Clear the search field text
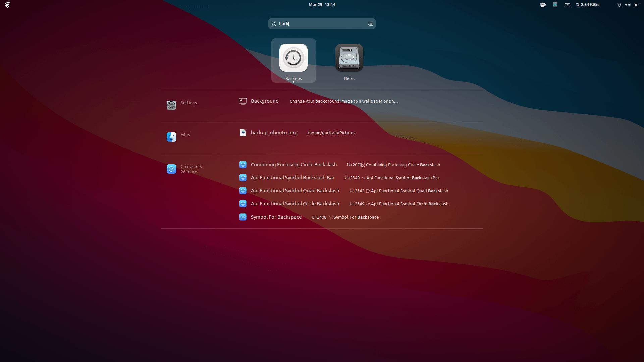 [370, 24]
